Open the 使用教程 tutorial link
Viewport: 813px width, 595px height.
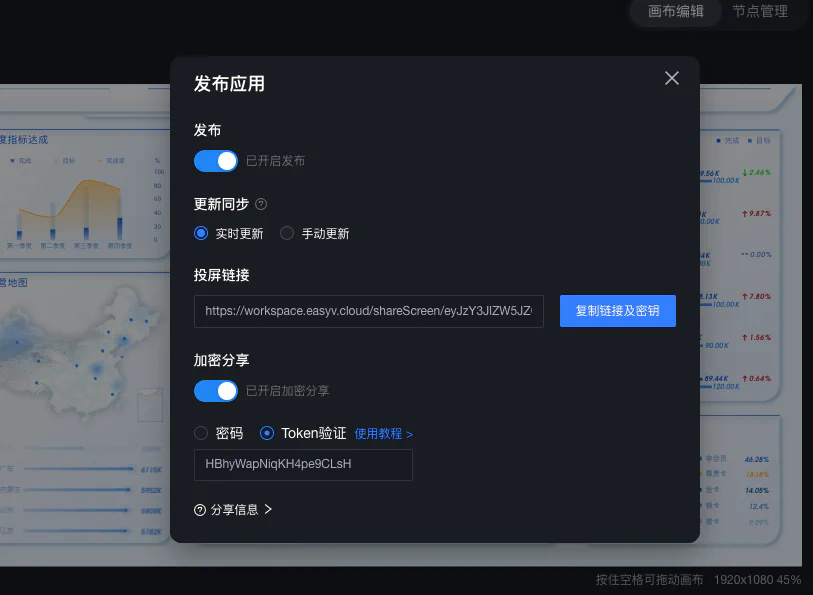pyautogui.click(x=383, y=434)
